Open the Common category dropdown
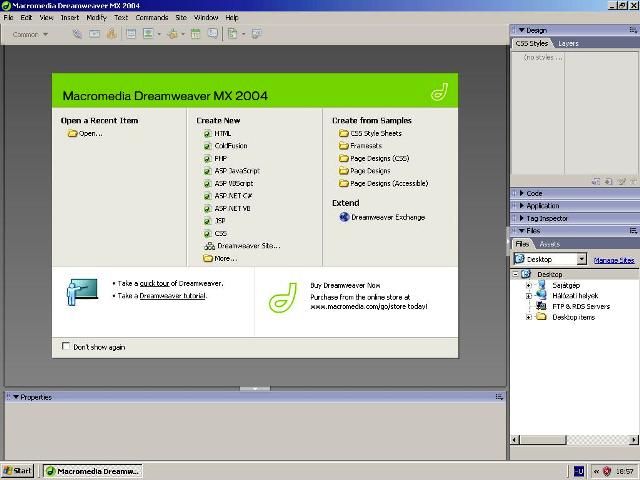This screenshot has width=640, height=480. point(30,35)
